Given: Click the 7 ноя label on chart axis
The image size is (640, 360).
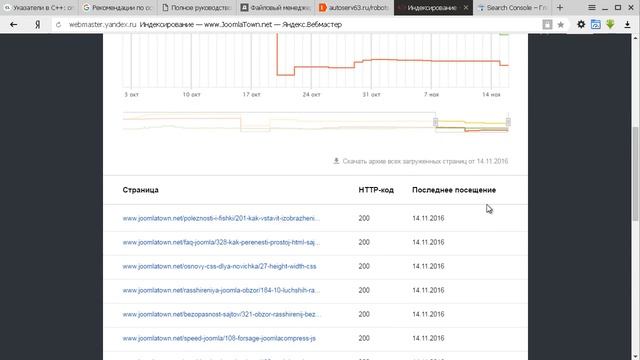Looking at the screenshot, I should (x=431, y=95).
